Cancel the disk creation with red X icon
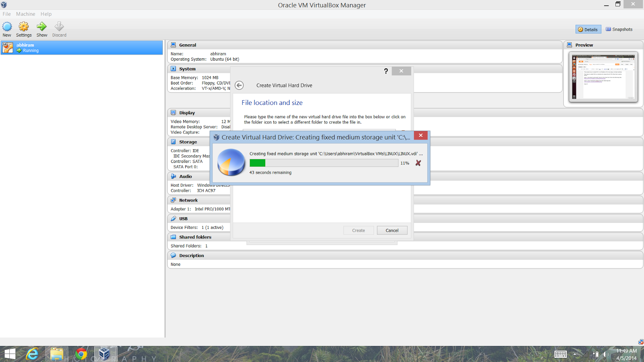Viewport: 644px width, 362px height. [x=418, y=163]
